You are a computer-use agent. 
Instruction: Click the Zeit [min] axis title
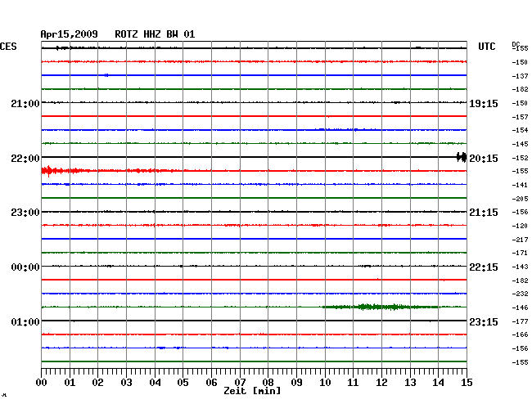[x=252, y=391]
